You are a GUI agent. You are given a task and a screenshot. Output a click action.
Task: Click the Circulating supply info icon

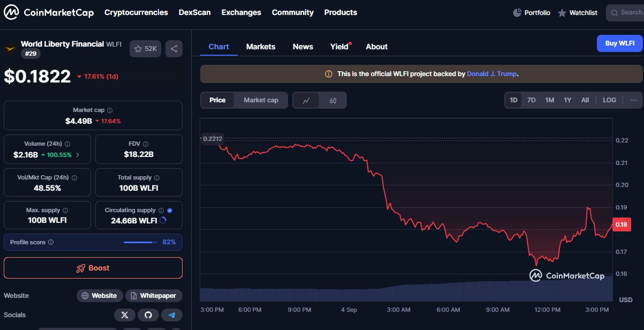point(161,211)
